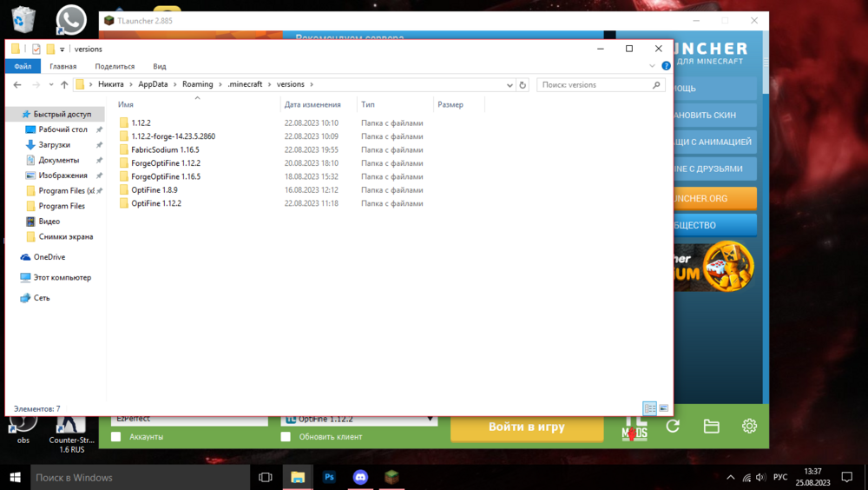The image size is (868, 490).
Task: Open Recycle Bin on desktop
Action: pos(23,19)
